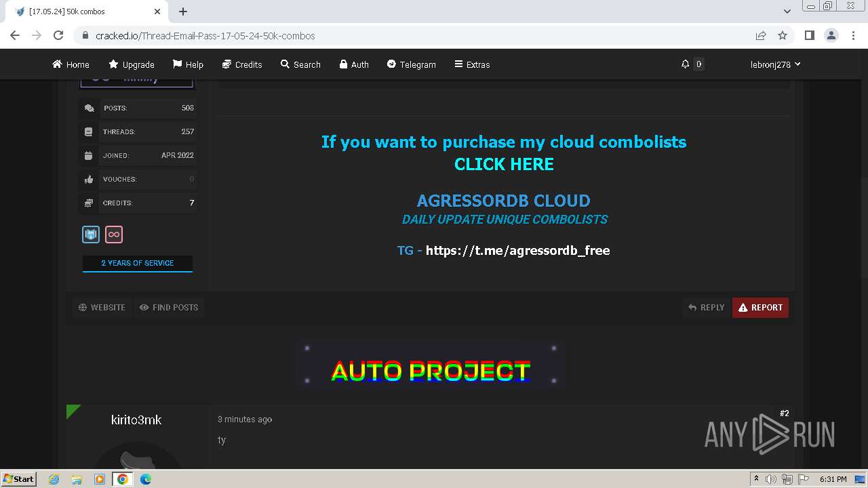The image size is (868, 488).
Task: View site information lock icon
Action: click(x=85, y=35)
